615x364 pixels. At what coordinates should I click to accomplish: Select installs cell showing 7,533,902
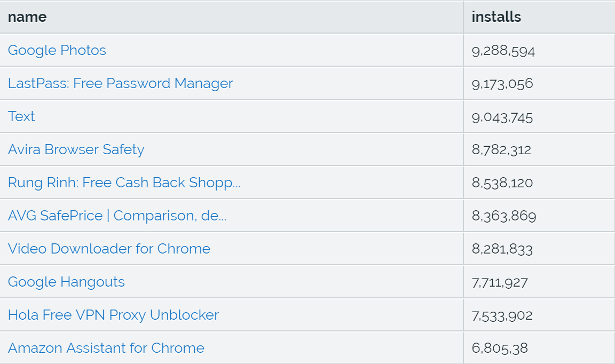tap(539, 314)
